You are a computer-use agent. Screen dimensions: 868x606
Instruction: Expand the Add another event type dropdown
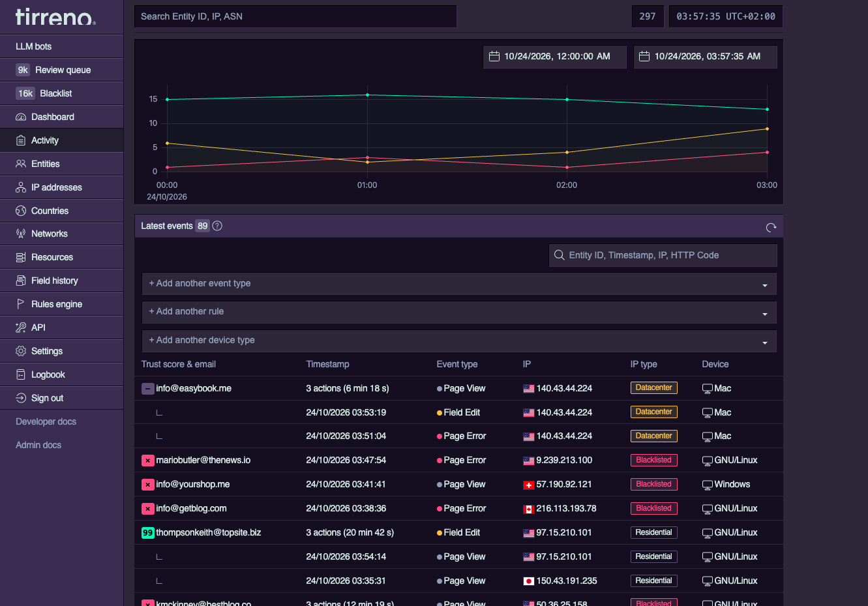click(x=459, y=284)
